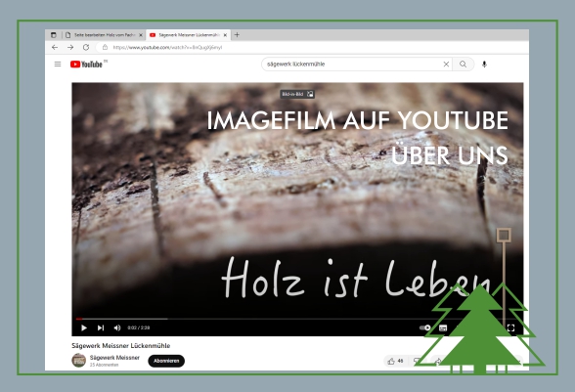Click the magnifier search button
This screenshot has height=392, width=575.
pyautogui.click(x=464, y=65)
